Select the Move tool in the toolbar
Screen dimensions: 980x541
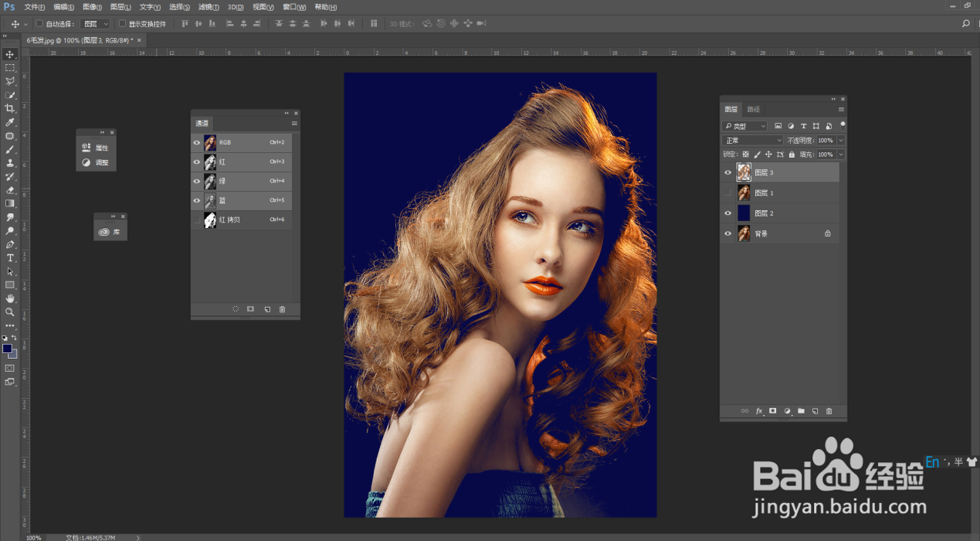point(10,54)
